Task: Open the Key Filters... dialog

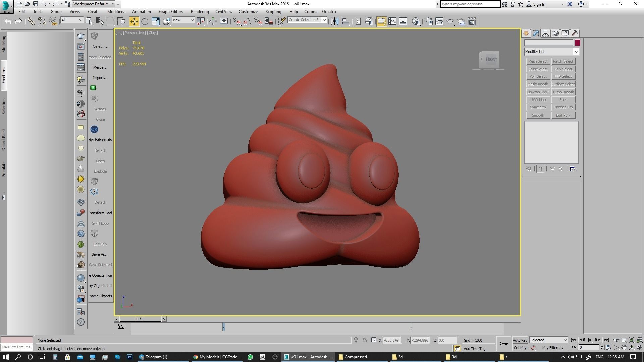Action: click(x=553, y=348)
